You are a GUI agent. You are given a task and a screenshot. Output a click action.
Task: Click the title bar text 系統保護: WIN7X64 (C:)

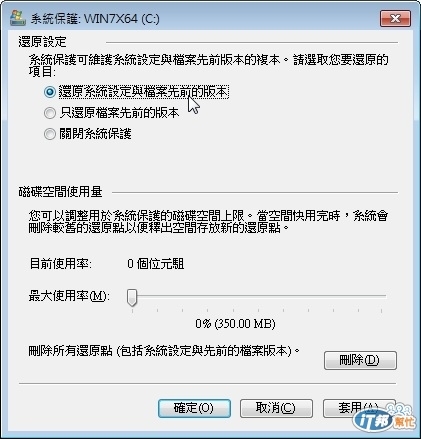pos(95,19)
